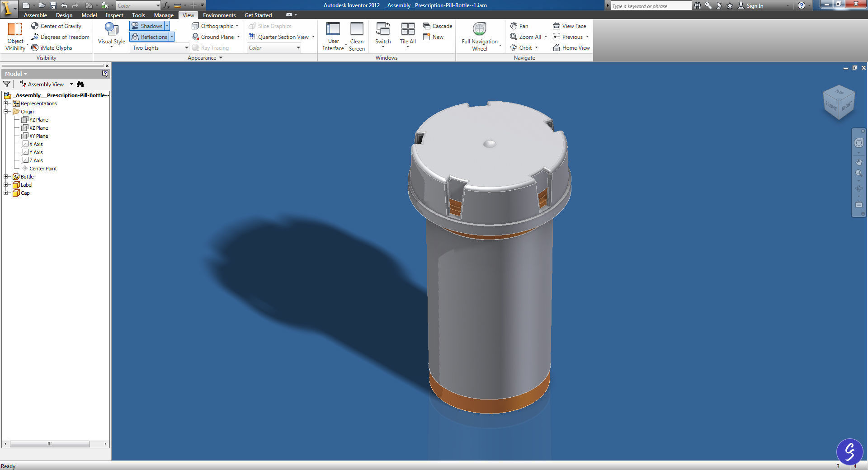The height and width of the screenshot is (470, 868).
Task: Switch to the Manage tab
Action: pos(164,15)
